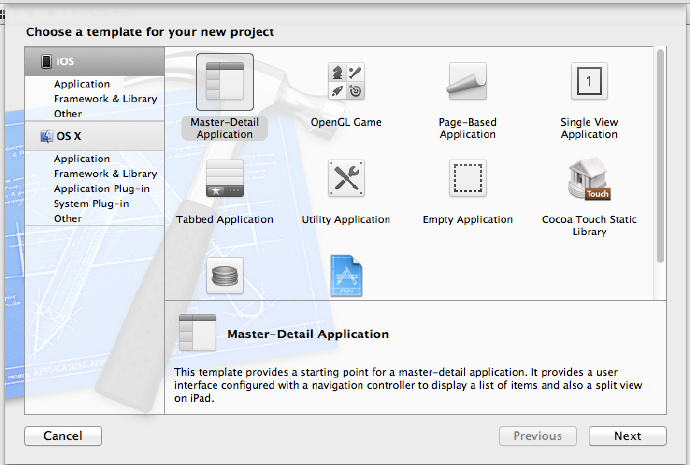The height and width of the screenshot is (465, 690).
Task: Choose the Tabbed Application template icon
Action: [225, 178]
